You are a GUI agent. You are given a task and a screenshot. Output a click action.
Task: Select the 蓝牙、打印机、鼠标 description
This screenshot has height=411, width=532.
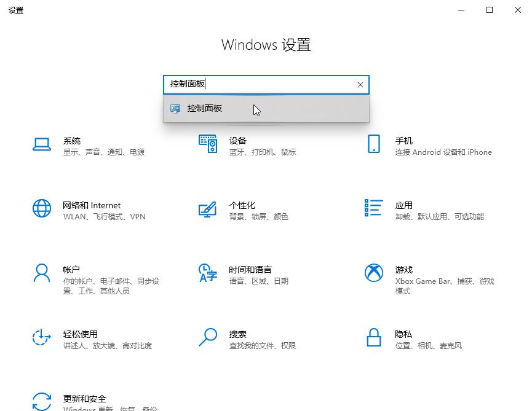pos(262,152)
